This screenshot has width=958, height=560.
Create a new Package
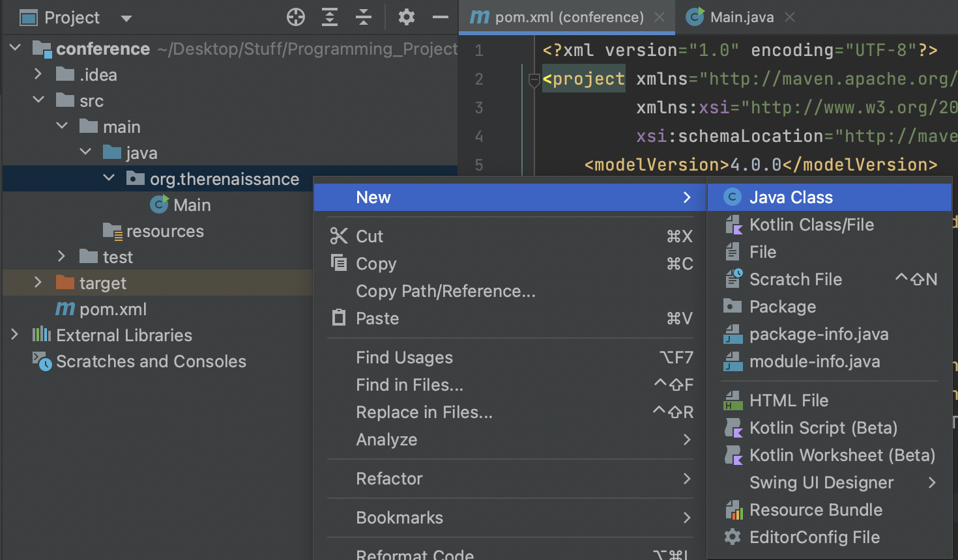point(782,307)
